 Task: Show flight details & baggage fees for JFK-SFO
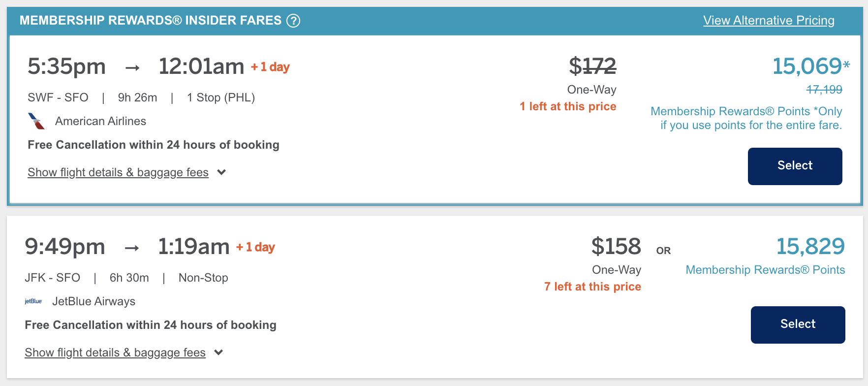(115, 353)
